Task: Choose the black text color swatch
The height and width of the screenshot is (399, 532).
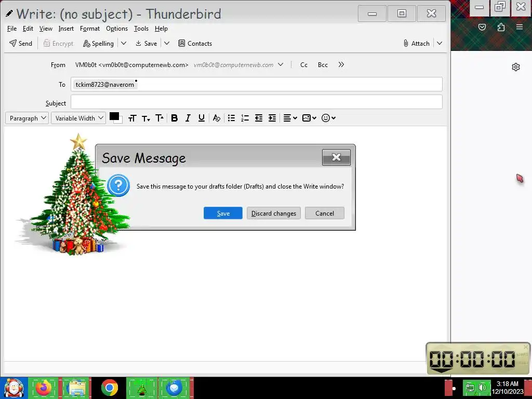Action: [x=114, y=116]
